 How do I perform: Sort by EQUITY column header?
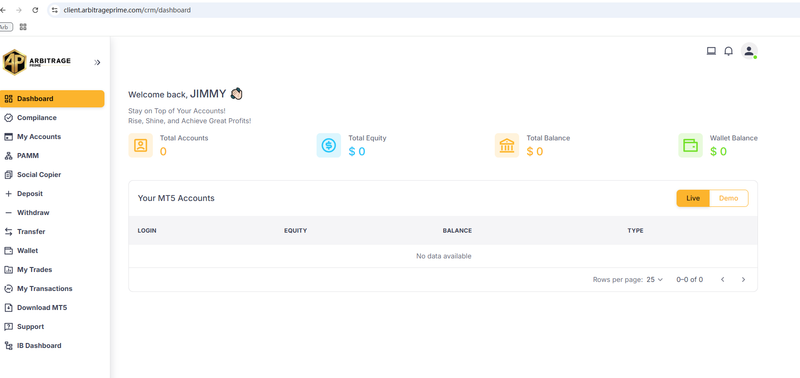pyautogui.click(x=295, y=231)
